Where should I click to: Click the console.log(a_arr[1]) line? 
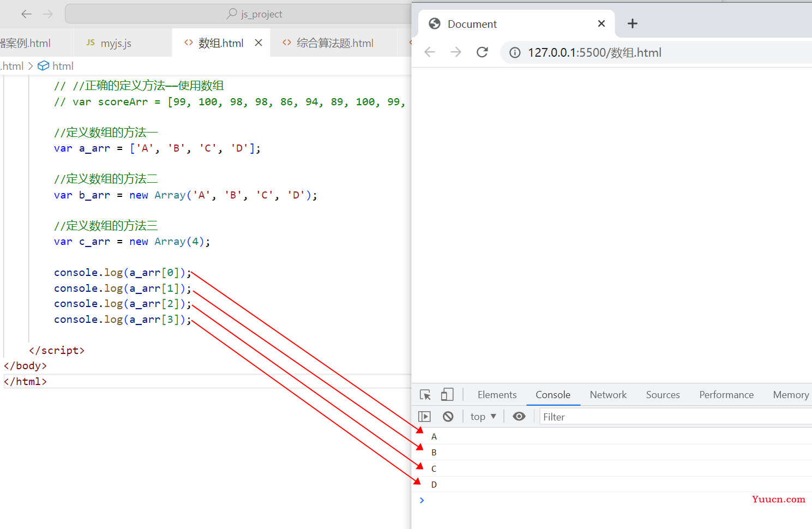point(123,288)
